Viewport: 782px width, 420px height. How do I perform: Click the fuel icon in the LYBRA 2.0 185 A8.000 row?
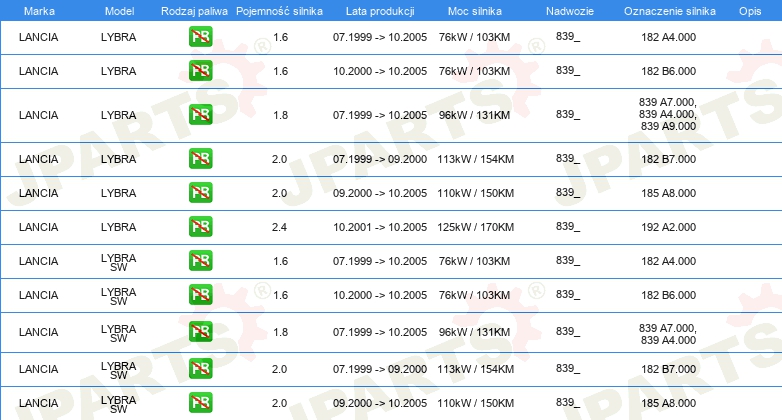tap(200, 192)
